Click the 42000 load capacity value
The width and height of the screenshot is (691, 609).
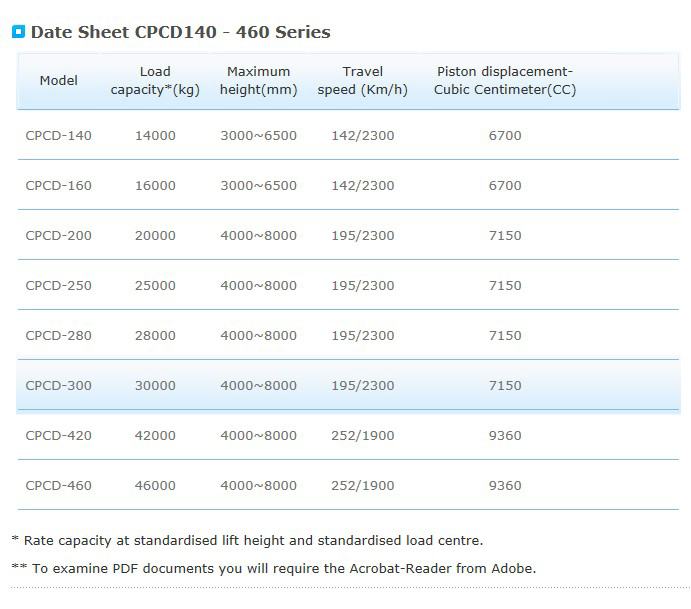click(155, 435)
